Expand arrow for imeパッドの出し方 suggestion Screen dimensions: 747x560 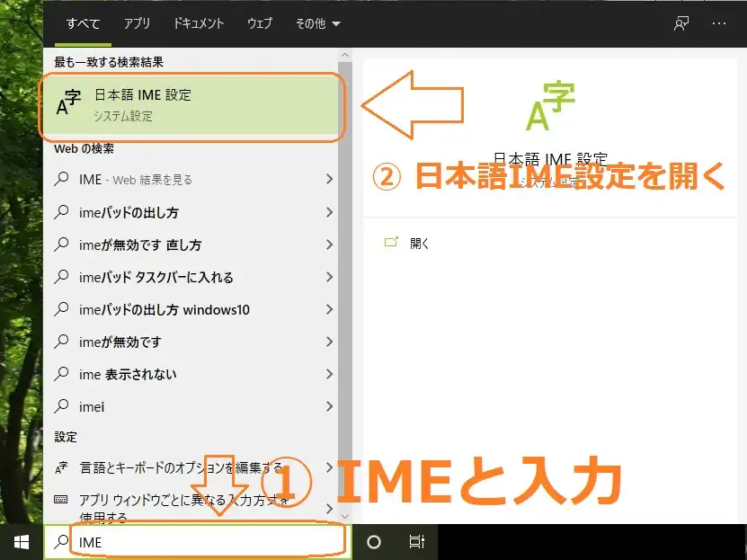click(329, 213)
